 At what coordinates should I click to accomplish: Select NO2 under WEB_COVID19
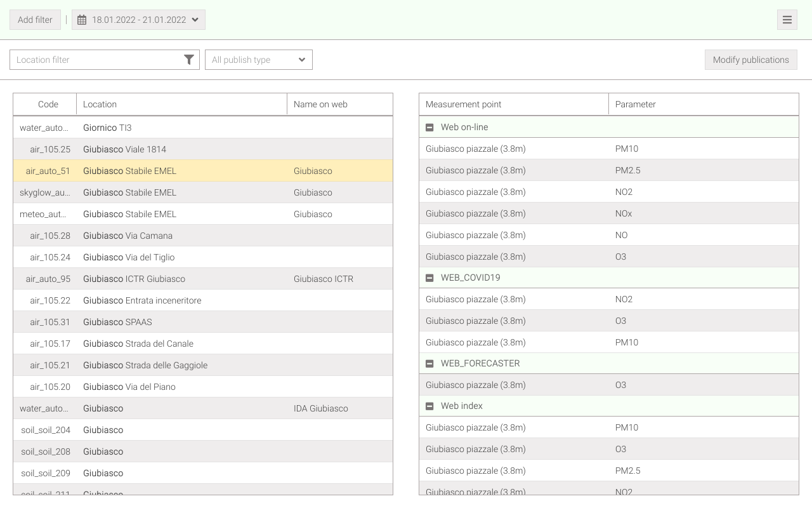[x=609, y=299]
